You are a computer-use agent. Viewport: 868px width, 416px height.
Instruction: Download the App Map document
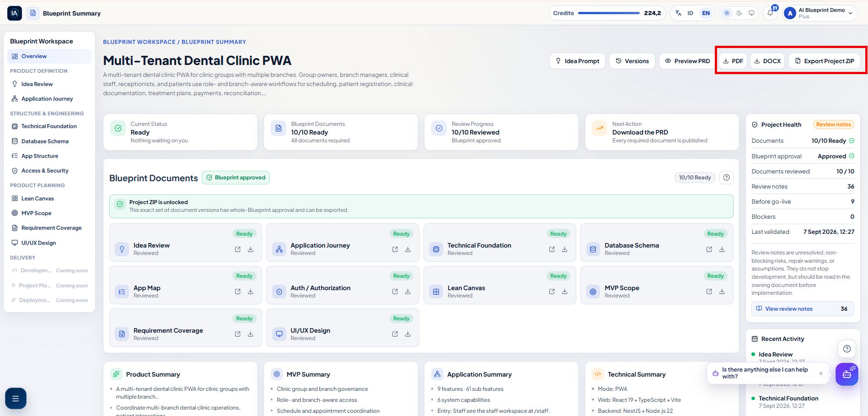point(251,292)
